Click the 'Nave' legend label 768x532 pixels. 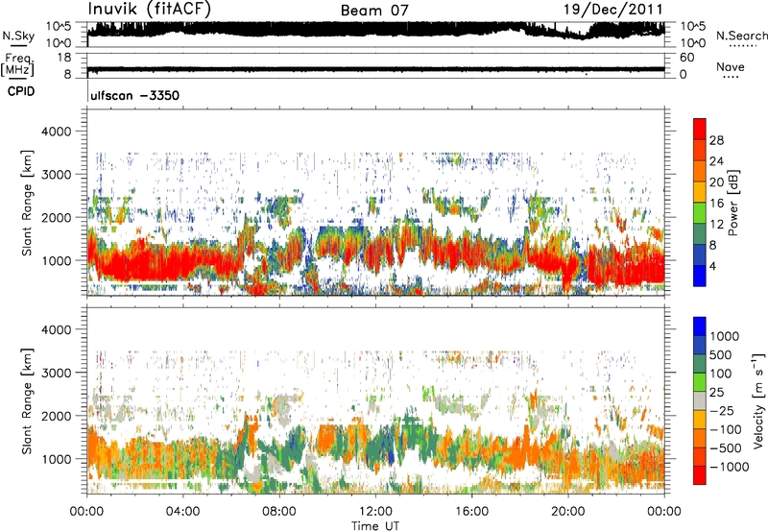pos(731,66)
